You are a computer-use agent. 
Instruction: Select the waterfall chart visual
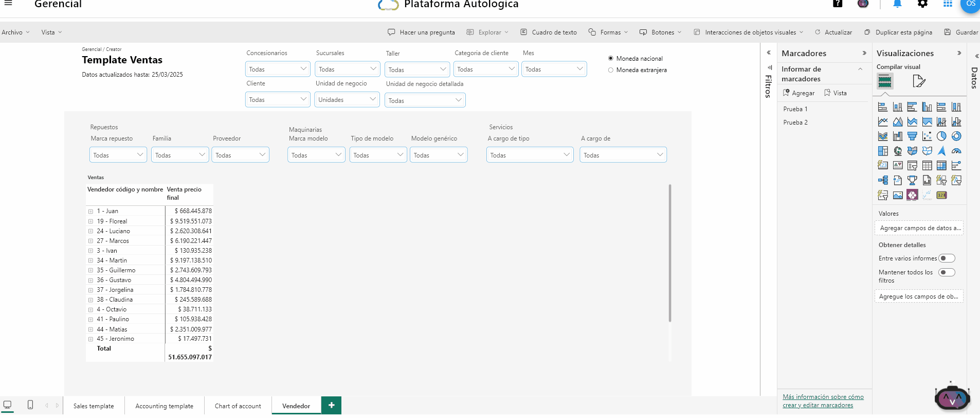tap(898, 136)
